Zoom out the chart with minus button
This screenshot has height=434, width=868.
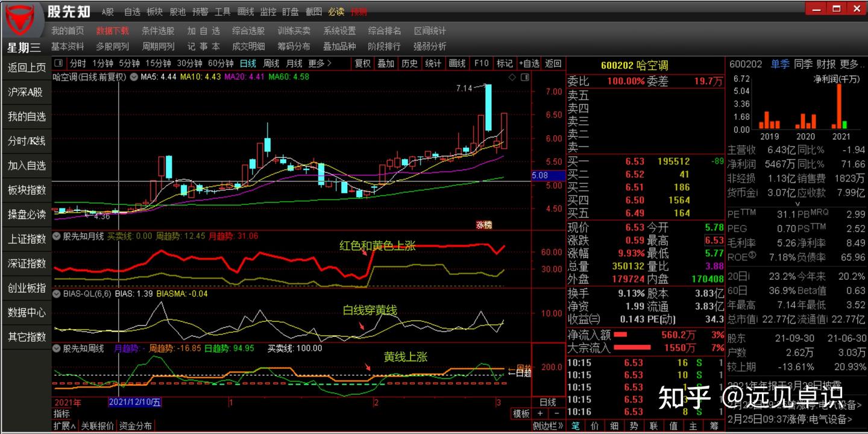(556, 414)
